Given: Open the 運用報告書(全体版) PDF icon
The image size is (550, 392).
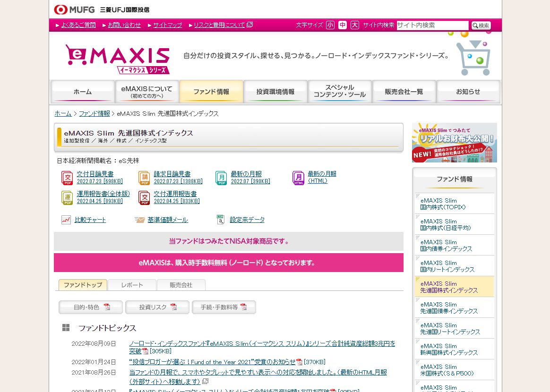Looking at the screenshot, I should [x=67, y=198].
